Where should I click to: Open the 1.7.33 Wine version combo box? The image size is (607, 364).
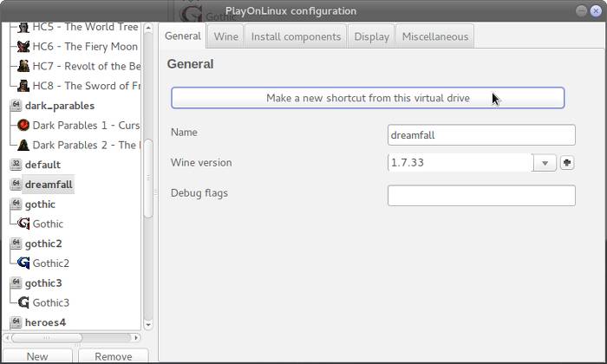pos(472,163)
